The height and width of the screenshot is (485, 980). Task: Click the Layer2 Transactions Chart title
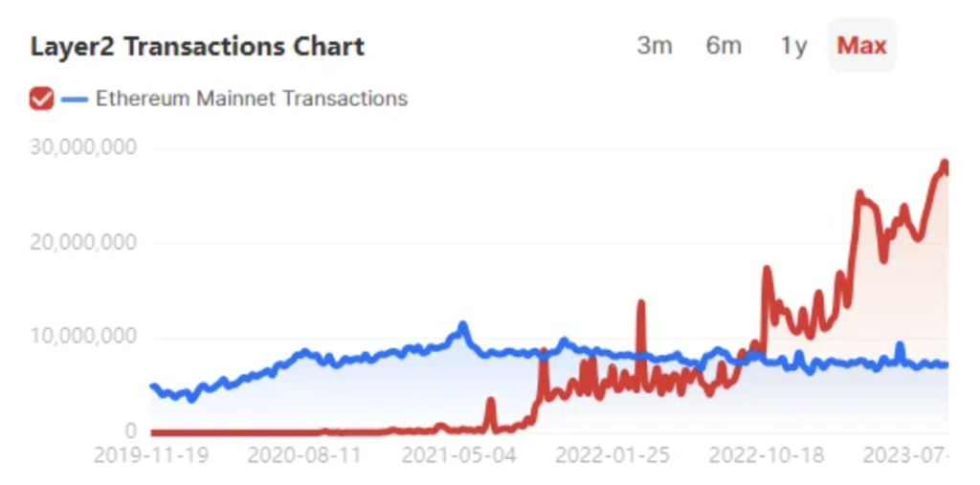(x=197, y=46)
